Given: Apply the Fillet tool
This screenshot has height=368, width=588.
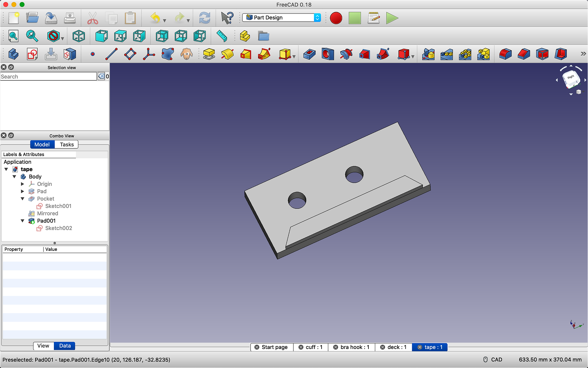Looking at the screenshot, I should click(x=505, y=54).
